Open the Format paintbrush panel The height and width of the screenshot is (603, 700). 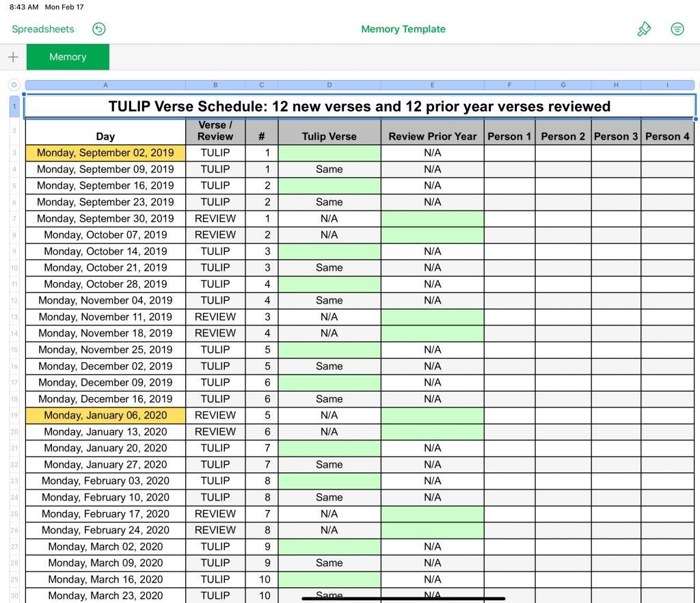[x=644, y=29]
